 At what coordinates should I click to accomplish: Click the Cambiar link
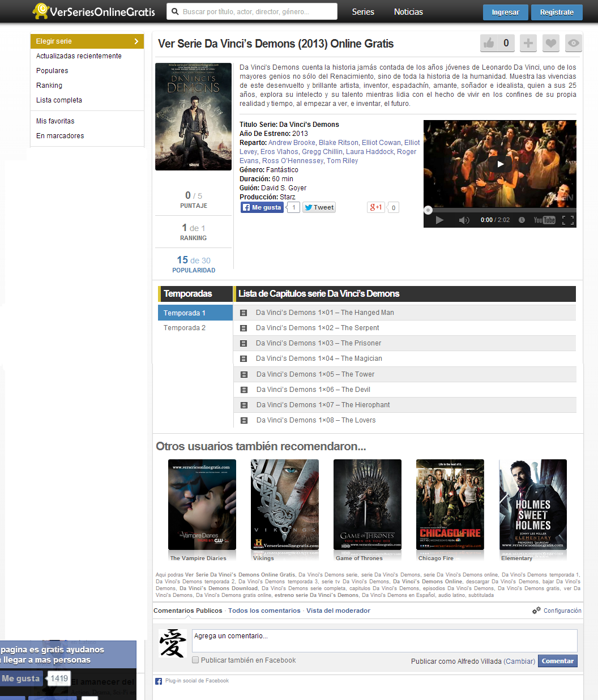(x=519, y=661)
